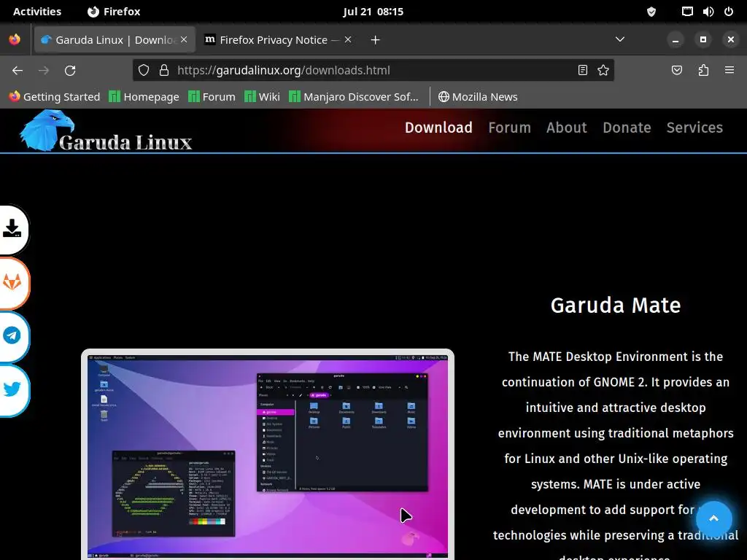The height and width of the screenshot is (560, 747).
Task: Bookmark this page with the star icon
Action: click(x=603, y=71)
